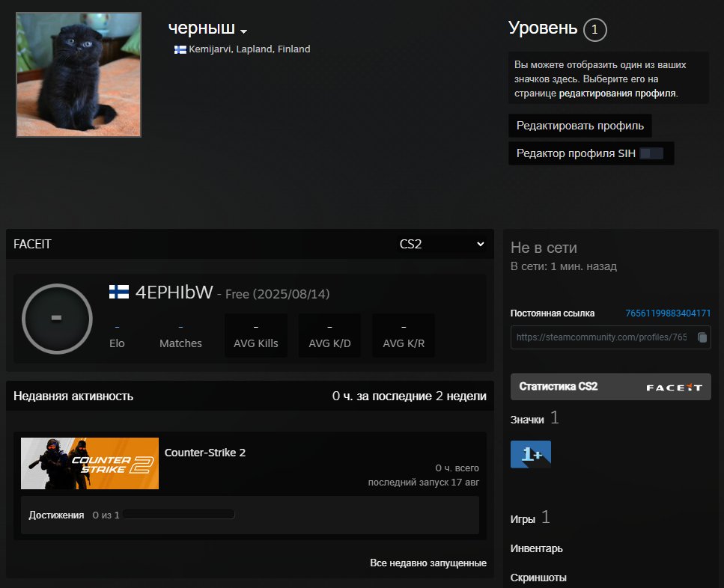
Task: Expand the CS2 game dropdown in FACEIT panel
Action: (x=442, y=244)
